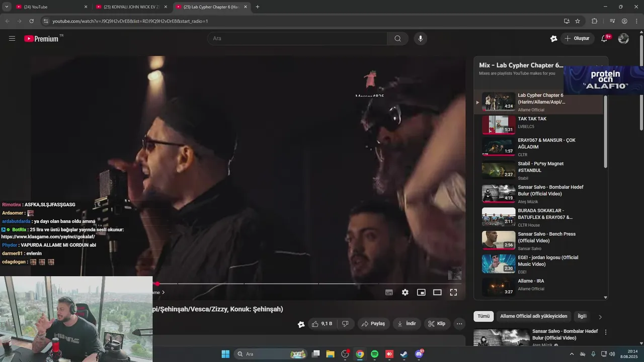Open video player settings gear
644x362 pixels.
click(405, 292)
